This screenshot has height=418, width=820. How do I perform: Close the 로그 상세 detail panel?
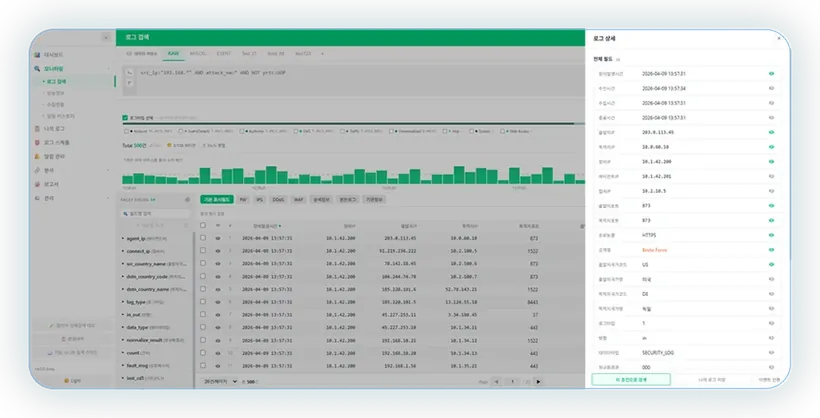[779, 38]
